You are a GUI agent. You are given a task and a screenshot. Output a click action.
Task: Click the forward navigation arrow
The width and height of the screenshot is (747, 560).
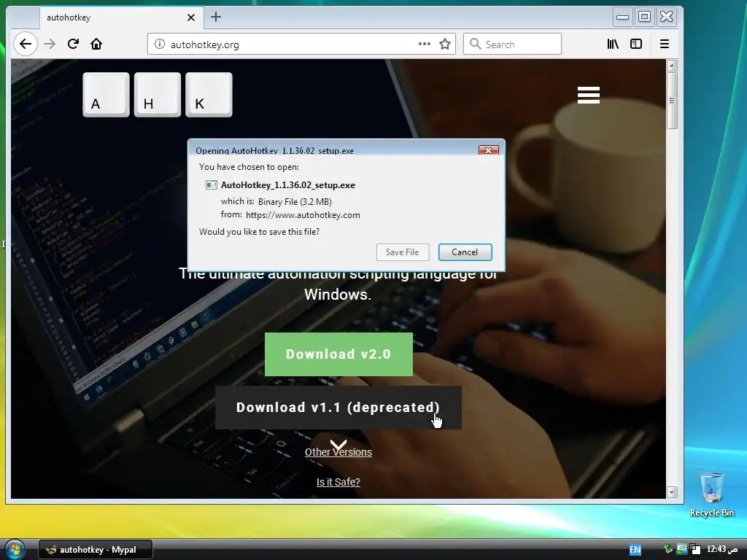click(50, 44)
